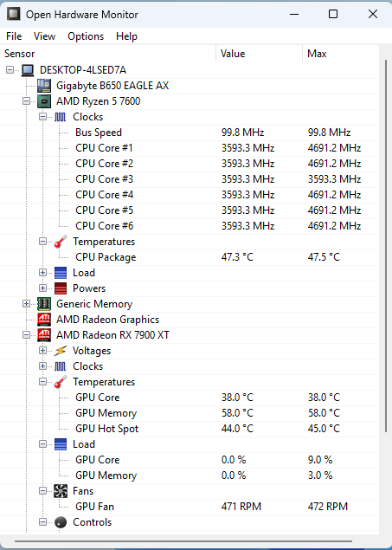Image resolution: width=392 pixels, height=550 pixels.
Task: Click the GPU Fans fan icon
Action: tap(61, 491)
